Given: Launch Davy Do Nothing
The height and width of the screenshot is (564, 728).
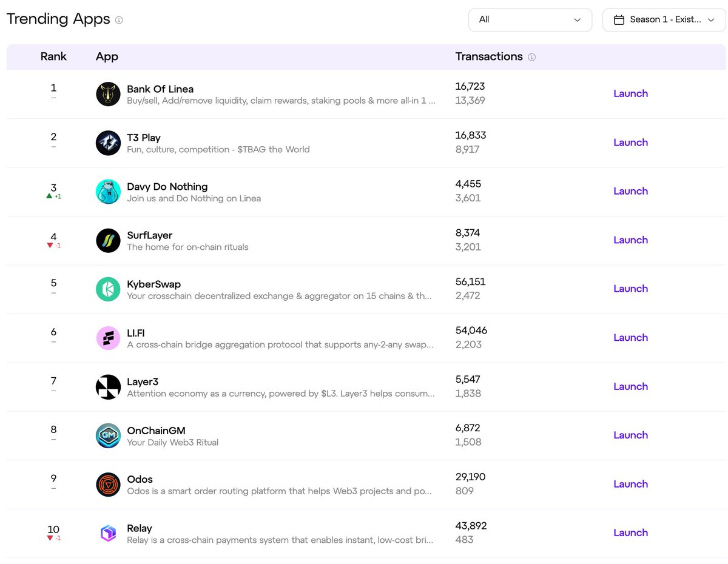Looking at the screenshot, I should [x=630, y=191].
